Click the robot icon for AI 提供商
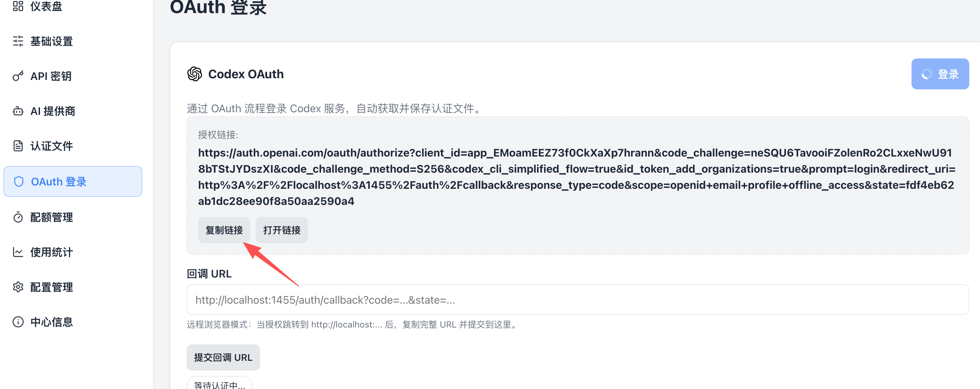The width and height of the screenshot is (980, 389). pos(18,111)
